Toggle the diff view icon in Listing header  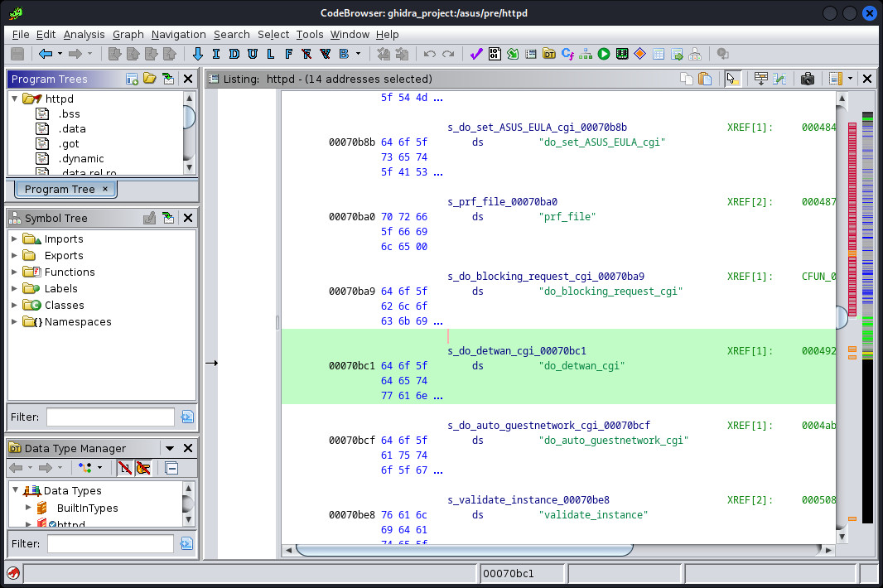pyautogui.click(x=779, y=79)
